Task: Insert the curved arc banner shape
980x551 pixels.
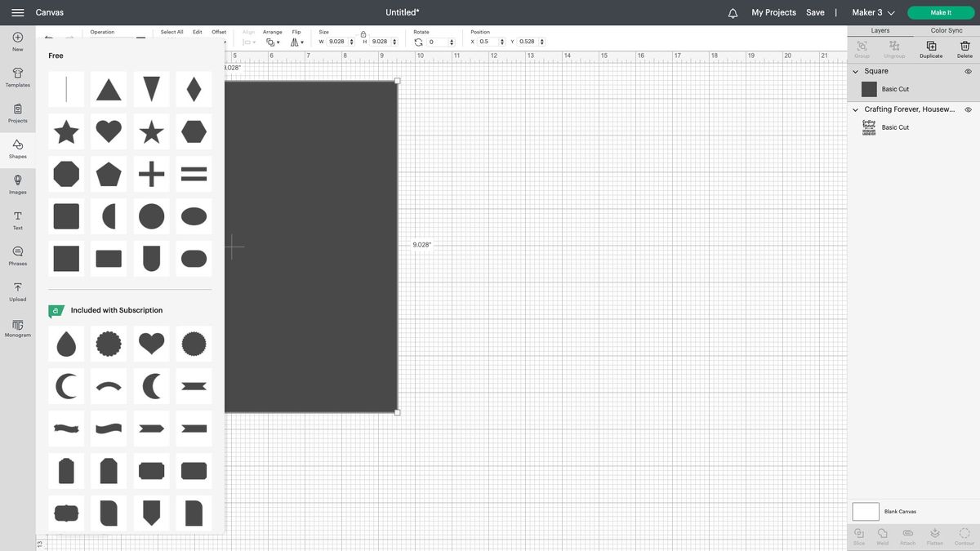Action: coord(109,386)
